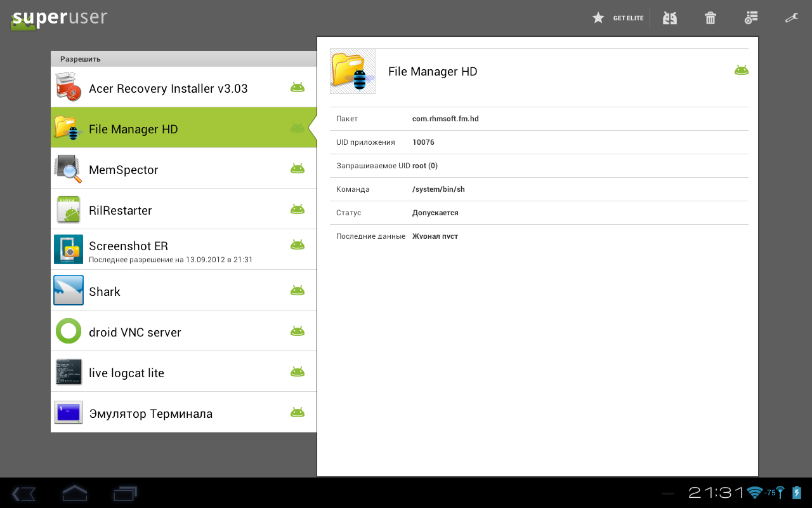Toggle the MemSpector permission android icon

coord(298,169)
